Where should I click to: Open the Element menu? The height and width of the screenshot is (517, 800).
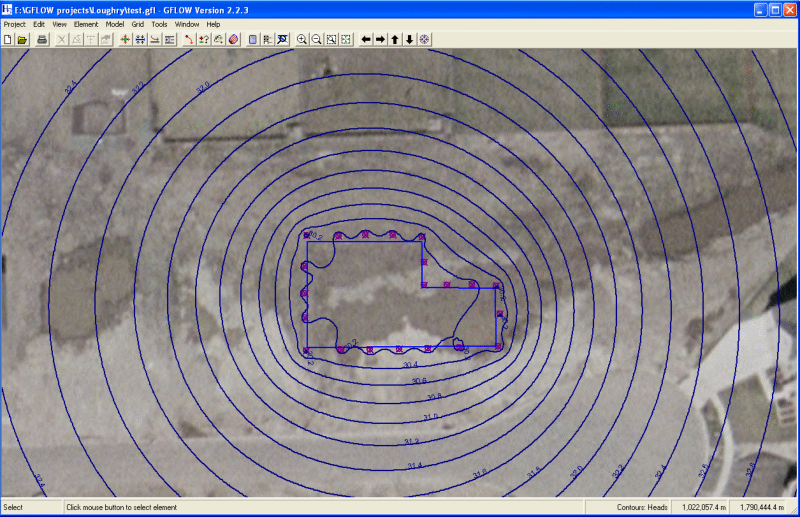pos(86,24)
